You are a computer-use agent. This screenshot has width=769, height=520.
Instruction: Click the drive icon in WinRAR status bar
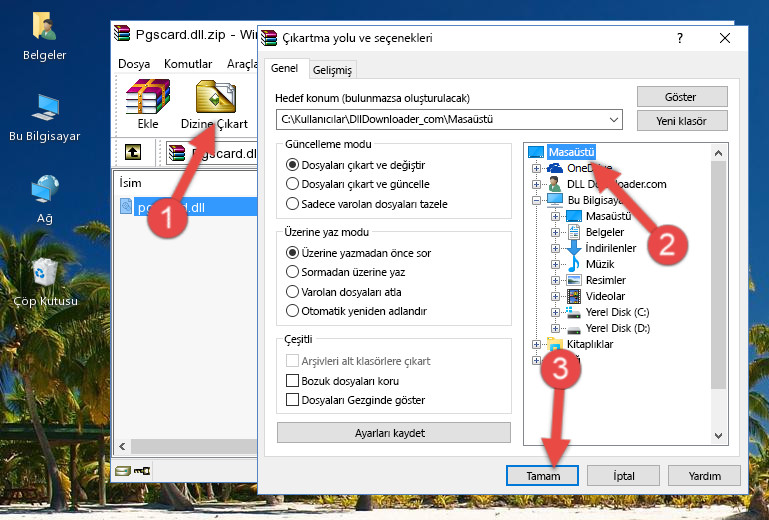click(123, 471)
